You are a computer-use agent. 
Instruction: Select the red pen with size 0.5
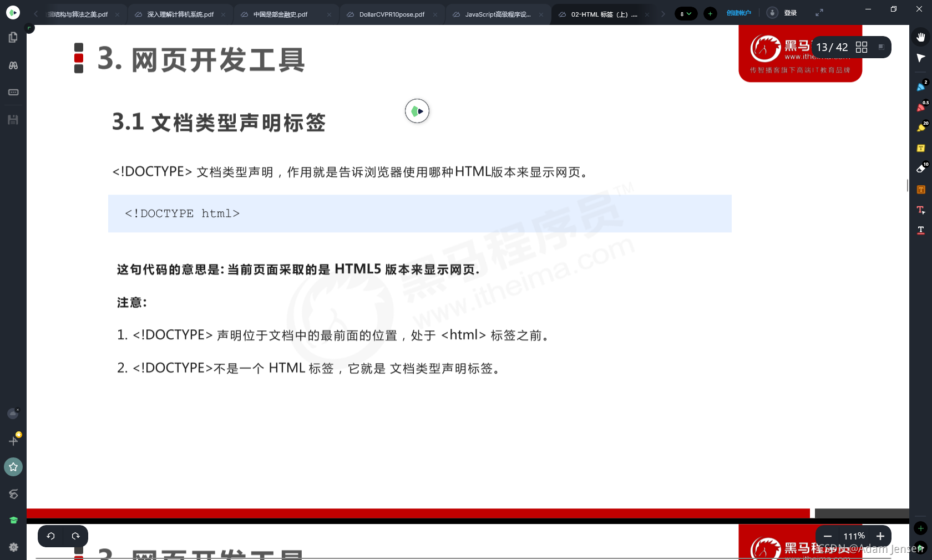point(921,106)
